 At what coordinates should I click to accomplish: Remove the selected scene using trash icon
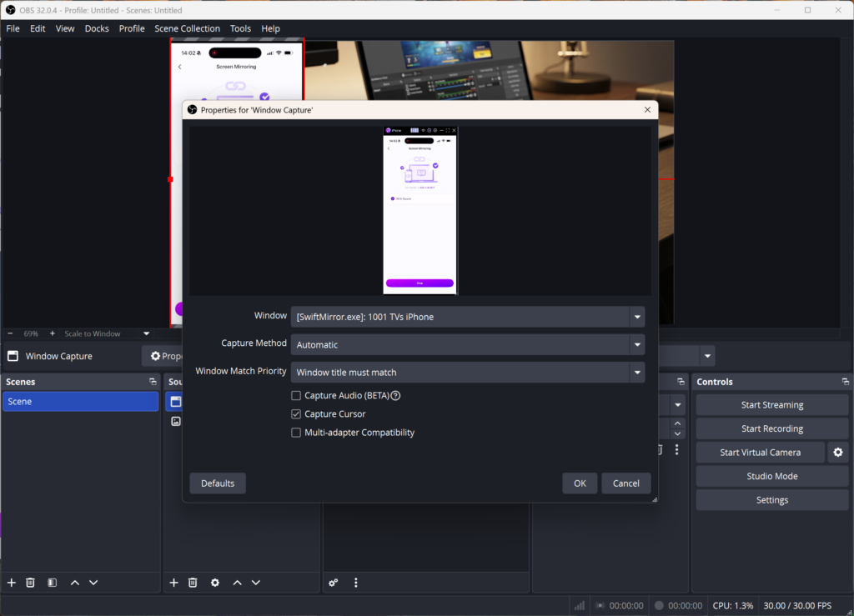(31, 583)
